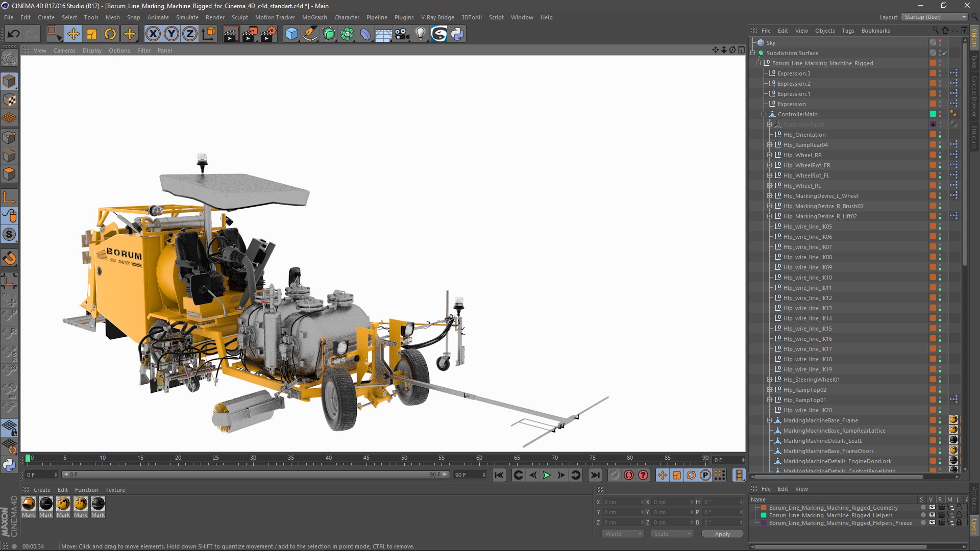Viewport: 980px width, 551px height.
Task: Select the Rotate tool in top toolbar
Action: [x=110, y=34]
